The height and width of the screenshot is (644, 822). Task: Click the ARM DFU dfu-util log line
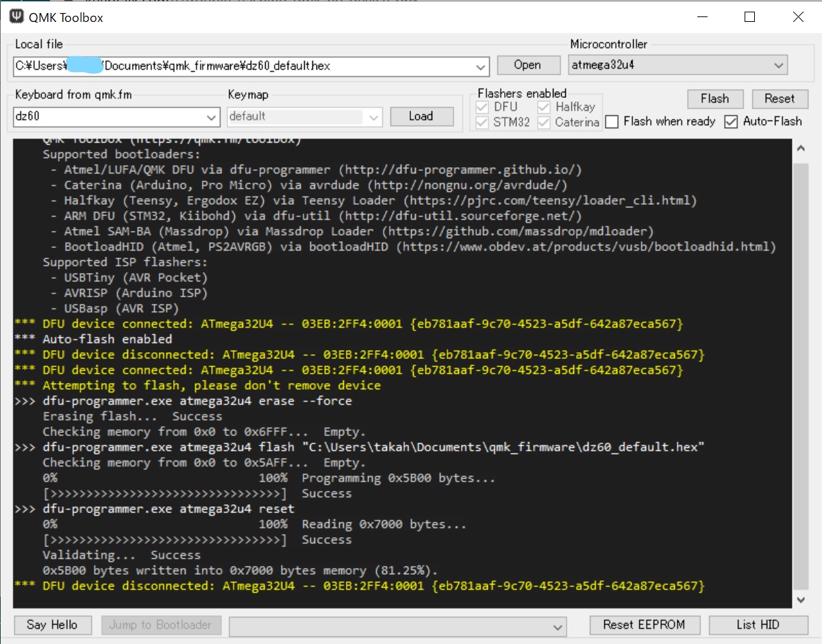(x=316, y=216)
